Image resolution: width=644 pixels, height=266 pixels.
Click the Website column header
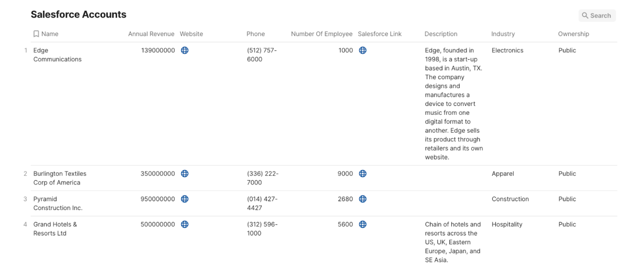191,34
